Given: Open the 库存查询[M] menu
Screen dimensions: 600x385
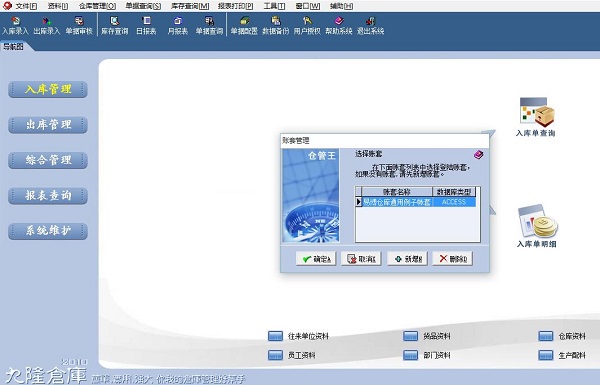Looking at the screenshot, I should [x=190, y=6].
